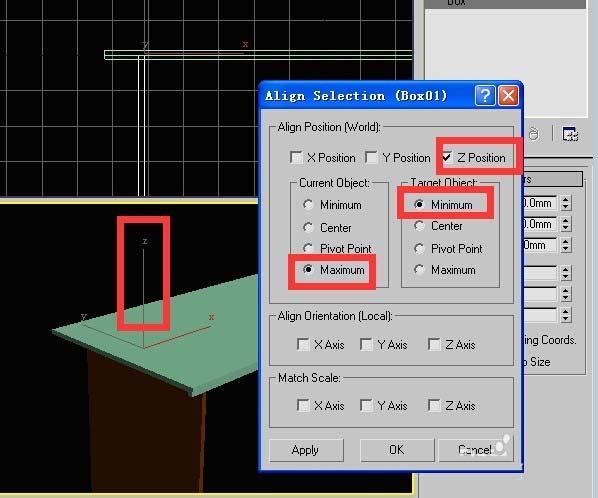The image size is (598, 498).
Task: Click spinner arrows beside the top 0.0mm field
Action: pyautogui.click(x=566, y=203)
